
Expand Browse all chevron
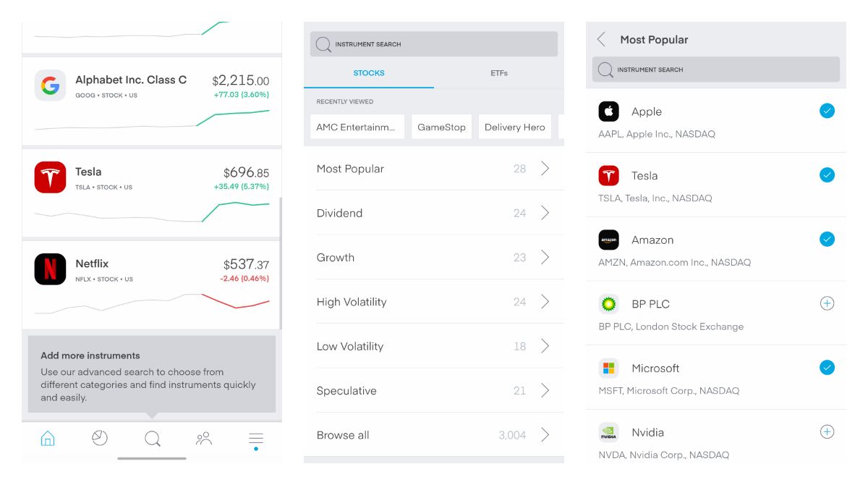tap(545, 435)
